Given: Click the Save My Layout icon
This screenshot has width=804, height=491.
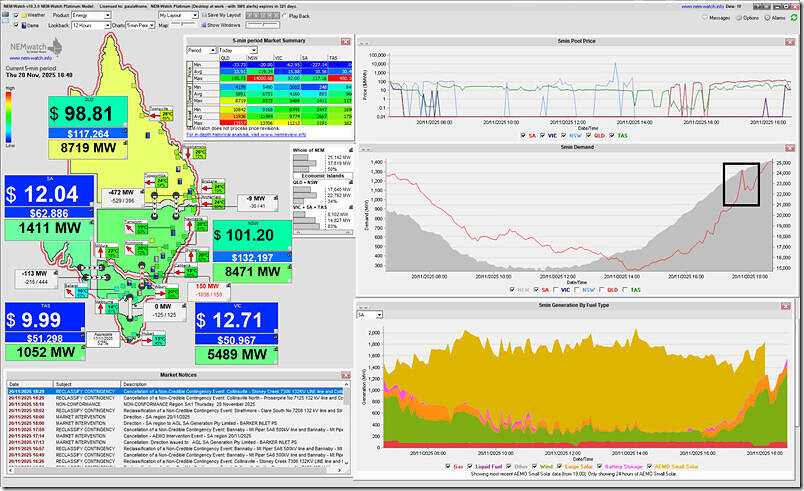Looking at the screenshot, I should (206, 17).
